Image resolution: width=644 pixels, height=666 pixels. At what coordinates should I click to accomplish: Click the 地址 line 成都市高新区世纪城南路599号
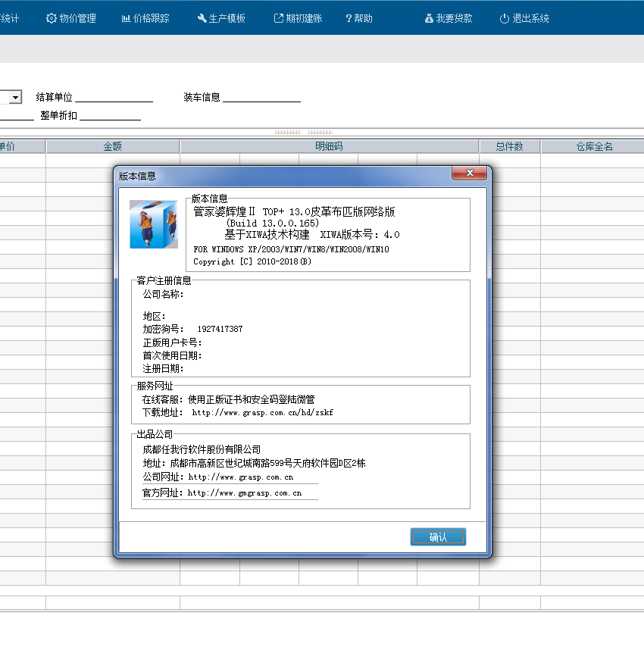pyautogui.click(x=254, y=463)
